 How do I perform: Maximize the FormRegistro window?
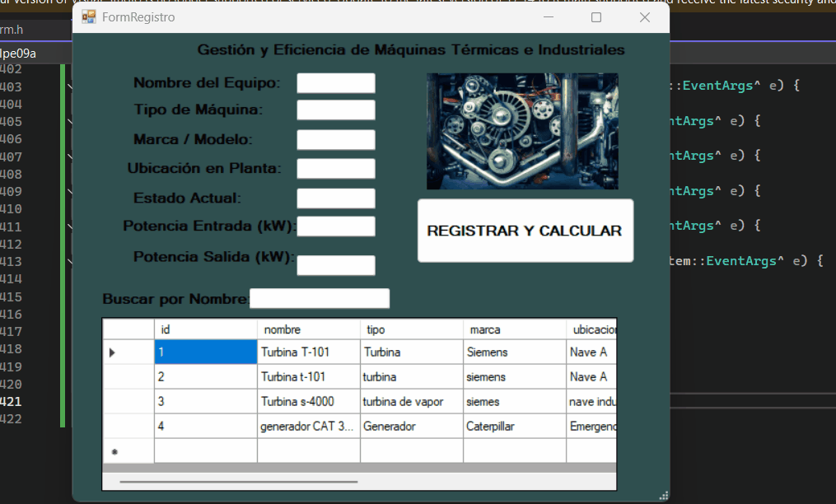click(595, 17)
